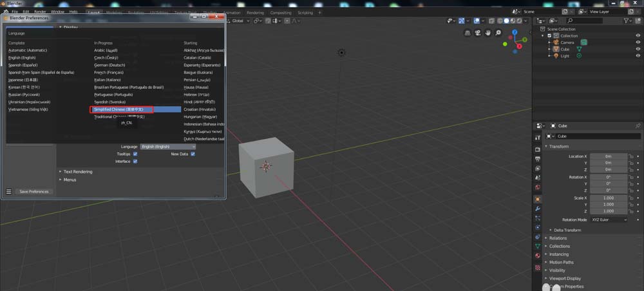This screenshot has height=291, width=644.
Task: Click the hand pan-view icon
Action: [x=488, y=33]
